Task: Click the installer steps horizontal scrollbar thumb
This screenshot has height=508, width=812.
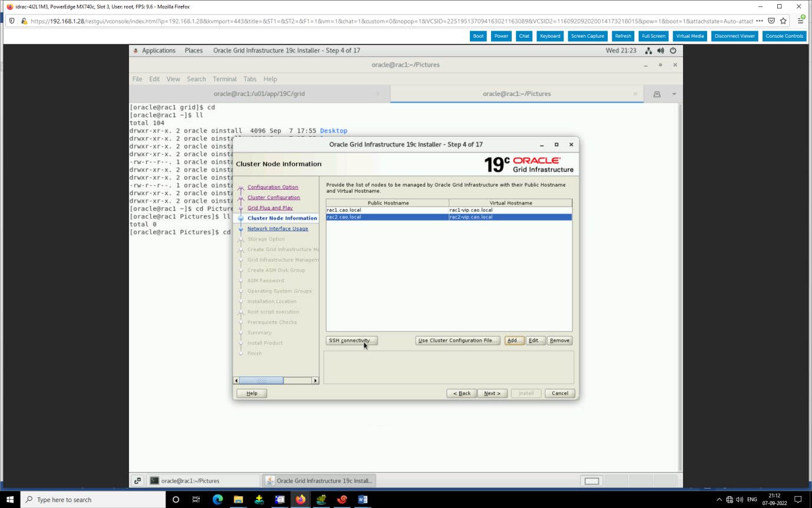Action: [261, 381]
